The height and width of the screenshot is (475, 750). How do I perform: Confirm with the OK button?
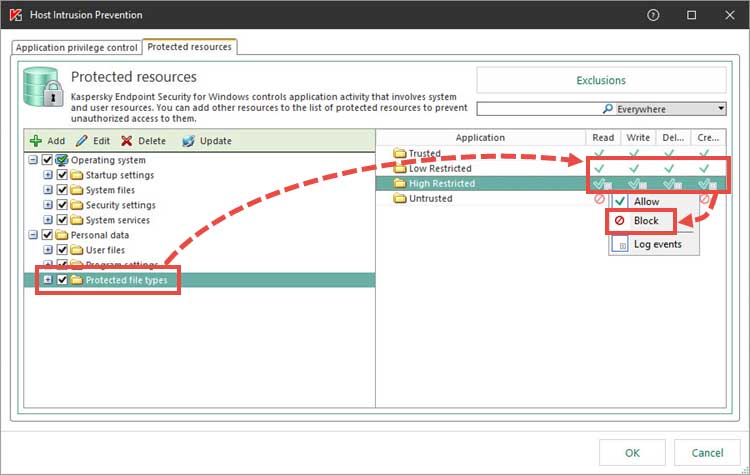[x=632, y=453]
